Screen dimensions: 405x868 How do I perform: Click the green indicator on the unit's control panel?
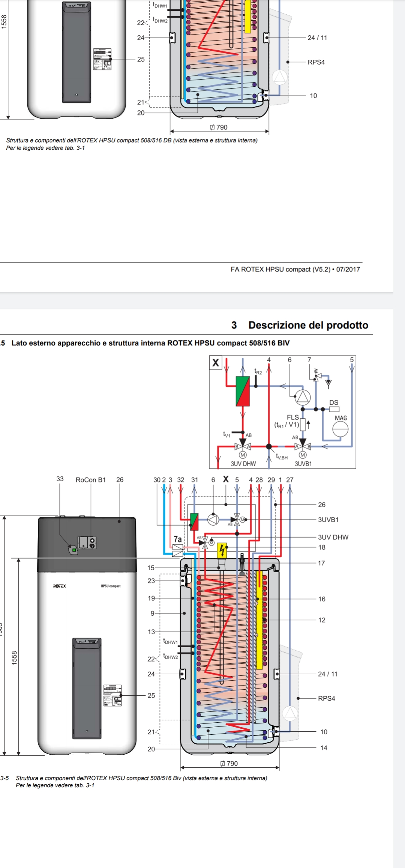coord(74,550)
